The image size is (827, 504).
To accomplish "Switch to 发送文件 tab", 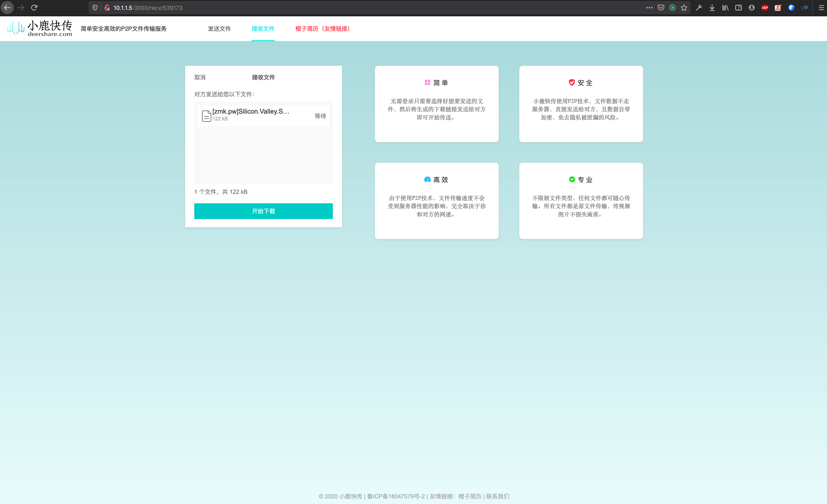I will tap(219, 28).
